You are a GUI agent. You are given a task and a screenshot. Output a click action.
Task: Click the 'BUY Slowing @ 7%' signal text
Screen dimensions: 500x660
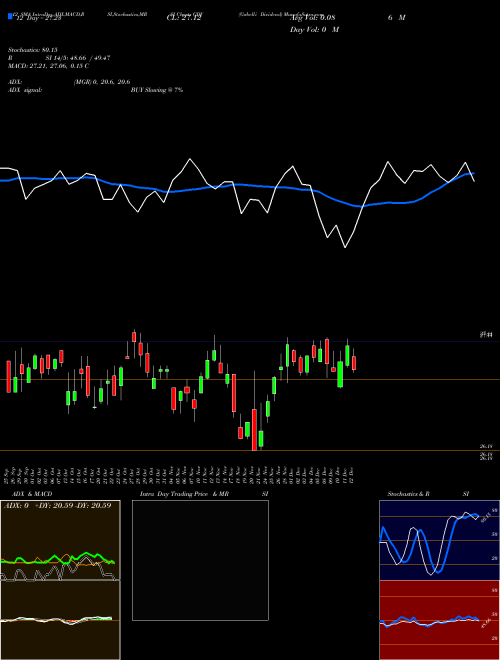click(157, 90)
